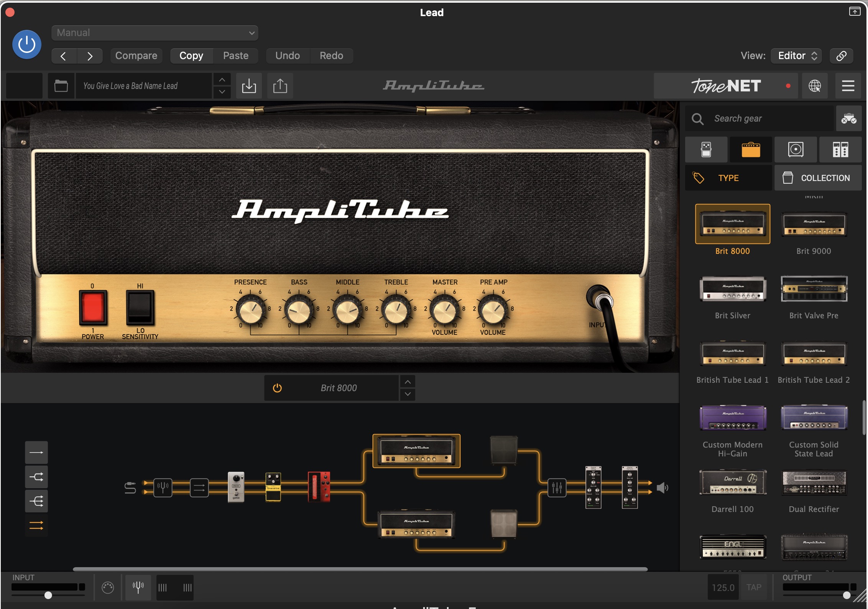Click the tuner block in signal chain
The image size is (868, 609).
(x=163, y=488)
